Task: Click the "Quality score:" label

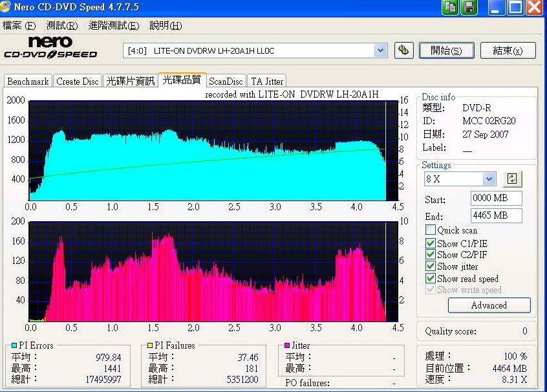Action: click(x=451, y=331)
